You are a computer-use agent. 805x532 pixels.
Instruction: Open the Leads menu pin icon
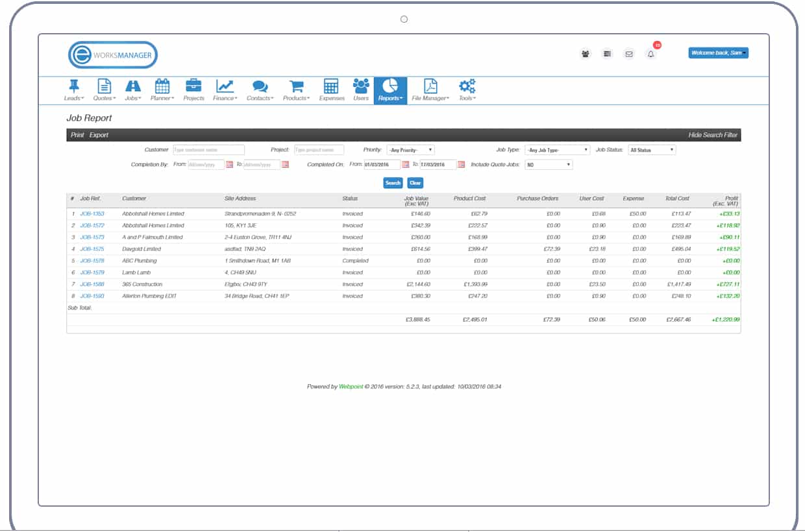click(74, 86)
